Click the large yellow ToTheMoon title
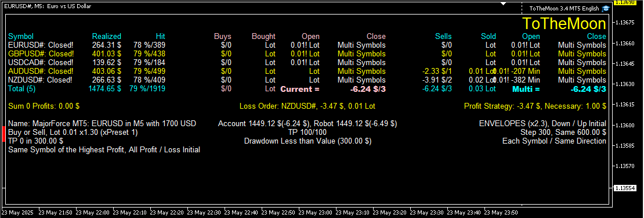The image size is (644, 218). [564, 23]
